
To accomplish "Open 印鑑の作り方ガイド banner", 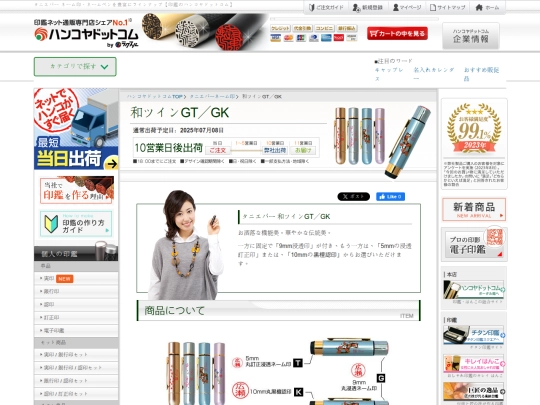I will coord(76,224).
